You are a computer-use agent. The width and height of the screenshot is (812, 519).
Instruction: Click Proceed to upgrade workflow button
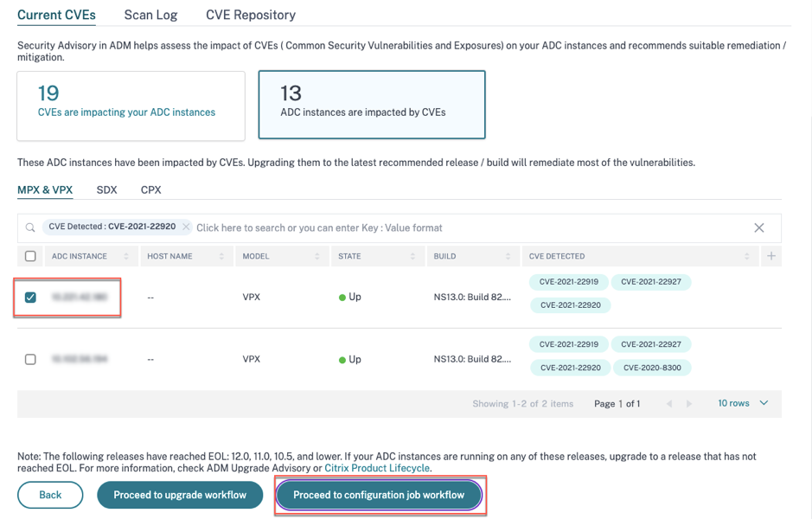coord(180,495)
